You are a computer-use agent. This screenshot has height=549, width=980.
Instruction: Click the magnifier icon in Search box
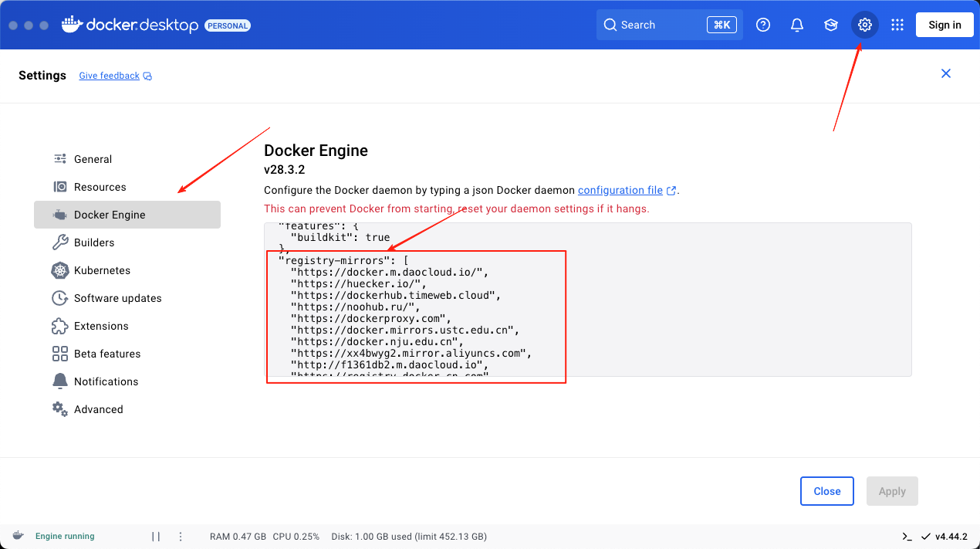click(x=610, y=25)
